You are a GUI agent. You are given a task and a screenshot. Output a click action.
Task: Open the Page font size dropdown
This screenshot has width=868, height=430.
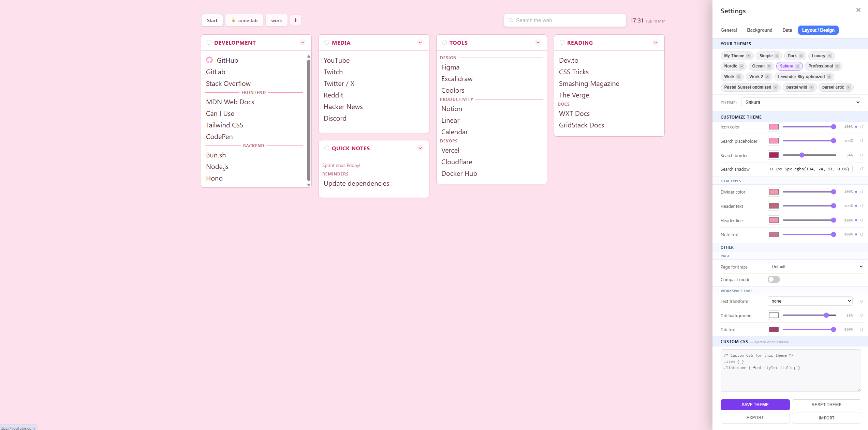tap(815, 266)
